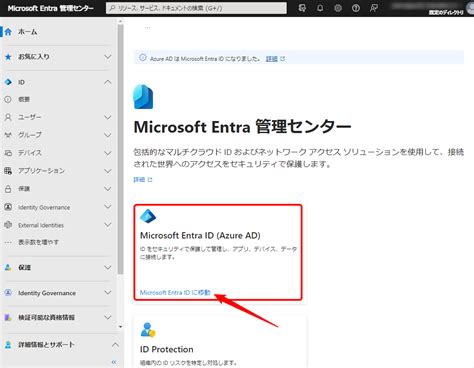Open the help question mark icon
The height and width of the screenshot is (368, 474).
[x=356, y=8]
